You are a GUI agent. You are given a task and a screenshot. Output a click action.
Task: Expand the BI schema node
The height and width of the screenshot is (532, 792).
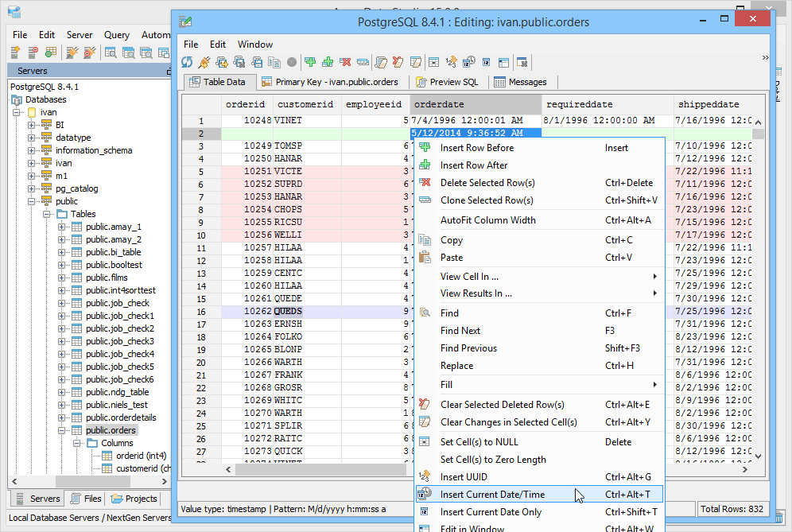click(31, 125)
